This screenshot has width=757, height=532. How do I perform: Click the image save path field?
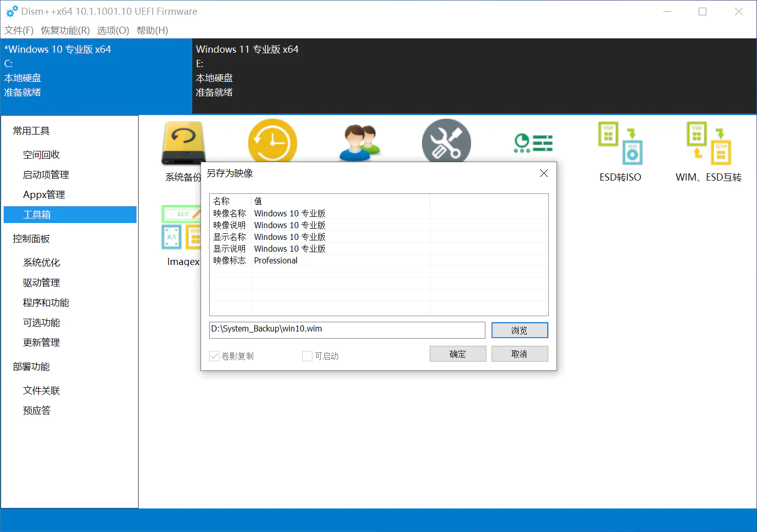347,330
